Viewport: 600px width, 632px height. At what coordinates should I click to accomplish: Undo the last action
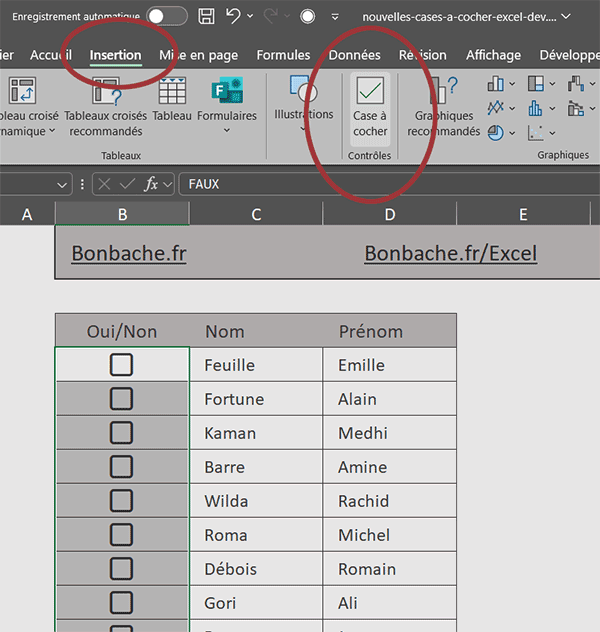(233, 16)
